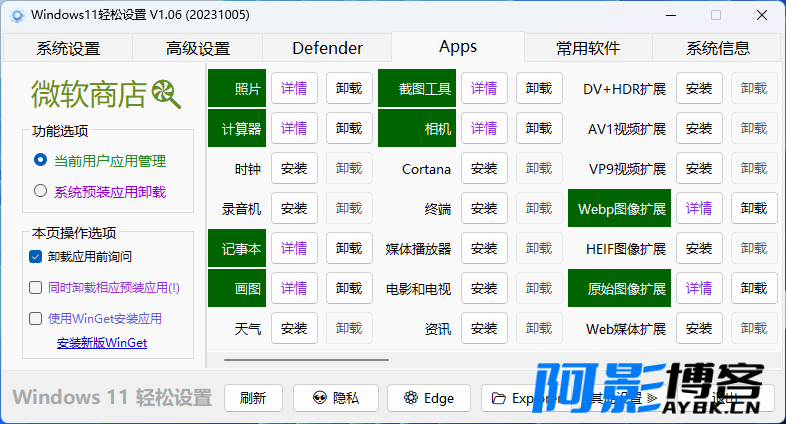
Task: Install VP9视频扩展
Action: click(x=699, y=168)
